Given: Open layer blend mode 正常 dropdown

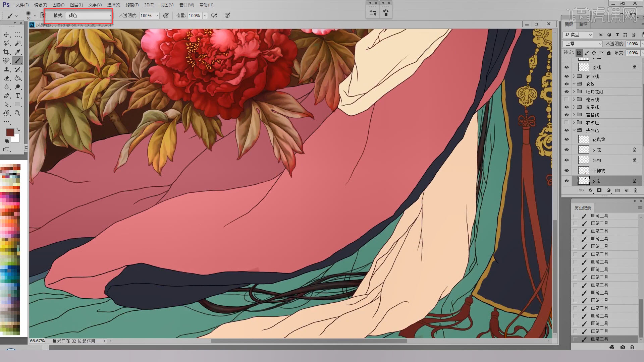Looking at the screenshot, I should 583,44.
